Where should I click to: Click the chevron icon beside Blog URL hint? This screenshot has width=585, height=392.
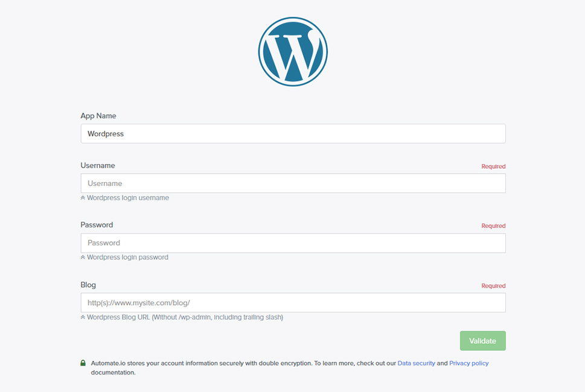click(83, 317)
